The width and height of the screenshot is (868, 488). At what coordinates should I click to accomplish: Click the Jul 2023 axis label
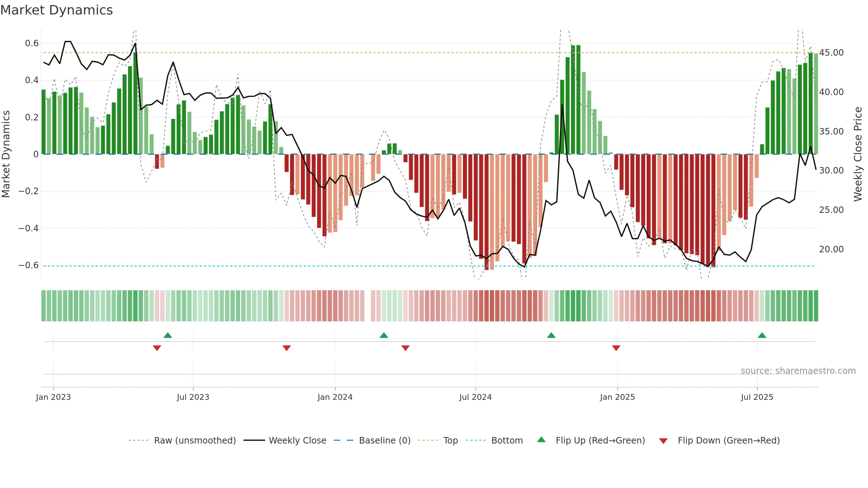193,397
